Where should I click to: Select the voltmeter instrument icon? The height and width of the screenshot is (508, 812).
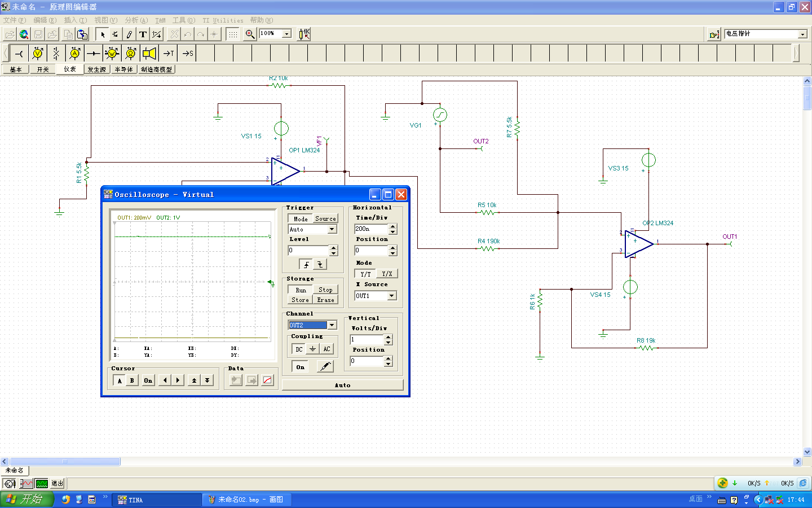[x=38, y=54]
